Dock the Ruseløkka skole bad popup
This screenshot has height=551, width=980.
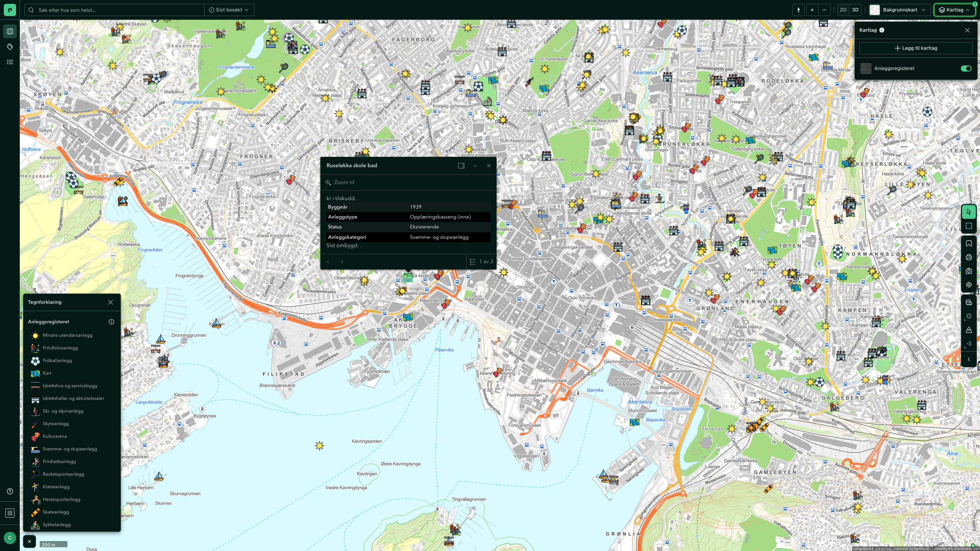[461, 166]
